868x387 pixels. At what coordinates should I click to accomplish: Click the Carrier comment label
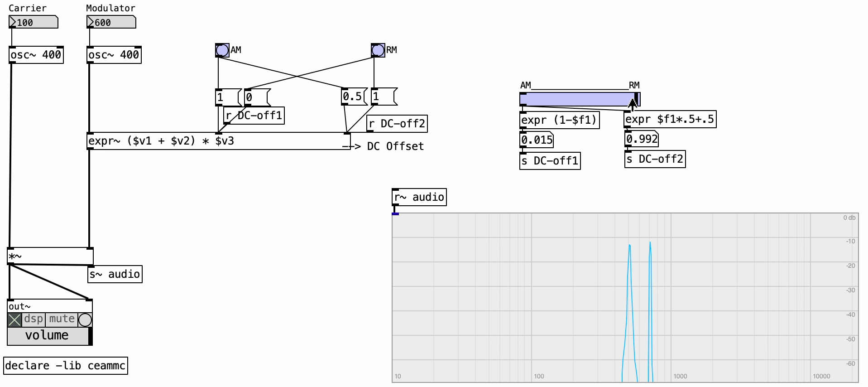(x=28, y=8)
